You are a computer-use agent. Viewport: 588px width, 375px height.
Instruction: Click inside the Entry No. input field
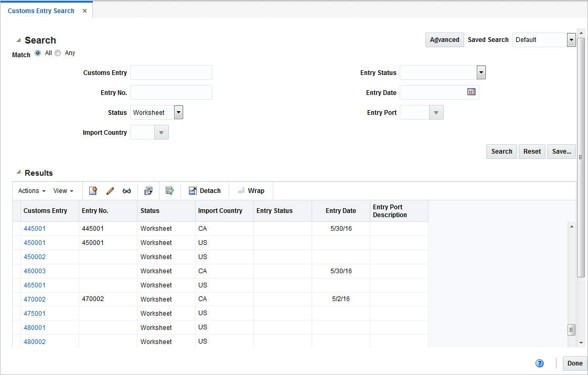[x=171, y=92]
